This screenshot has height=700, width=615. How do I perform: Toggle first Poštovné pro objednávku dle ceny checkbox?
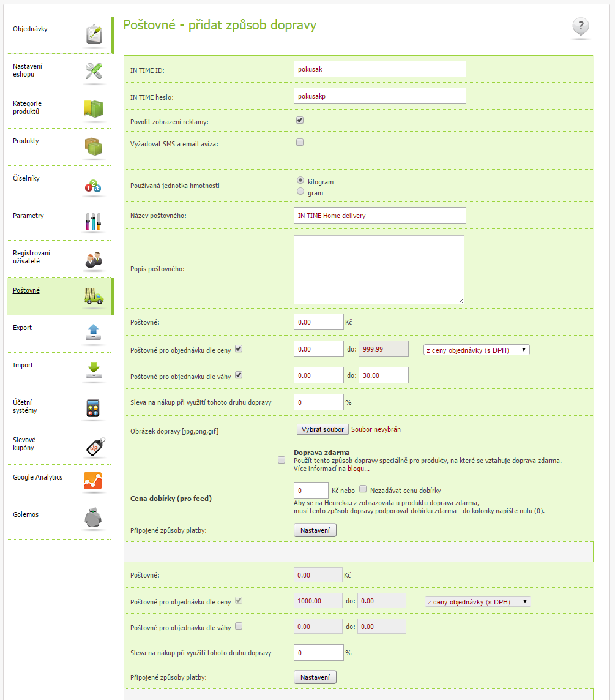(239, 348)
